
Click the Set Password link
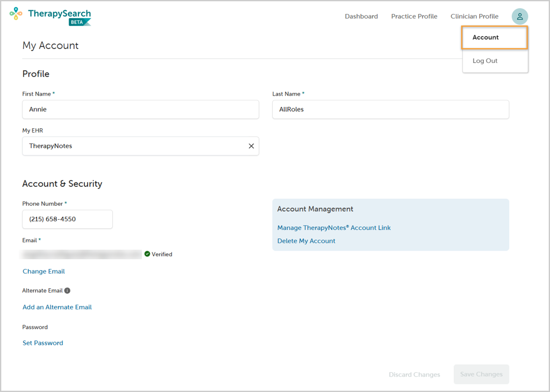(x=42, y=343)
